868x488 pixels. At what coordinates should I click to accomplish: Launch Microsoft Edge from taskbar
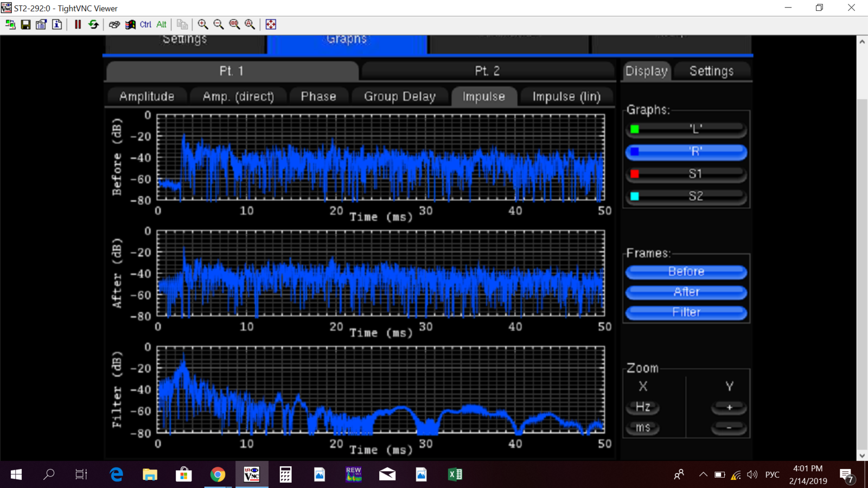[116, 474]
